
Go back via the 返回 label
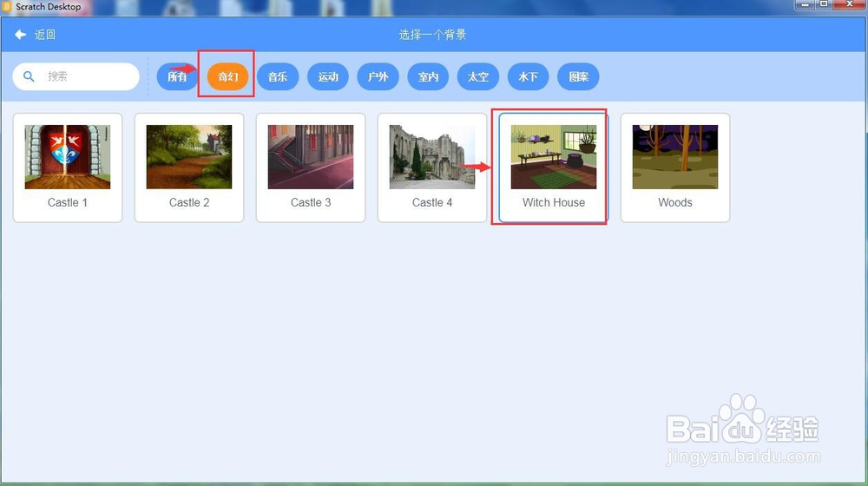click(45, 35)
